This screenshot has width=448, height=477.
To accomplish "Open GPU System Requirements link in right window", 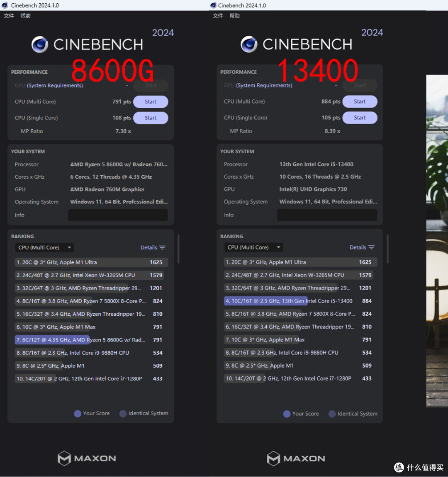I will click(x=264, y=85).
